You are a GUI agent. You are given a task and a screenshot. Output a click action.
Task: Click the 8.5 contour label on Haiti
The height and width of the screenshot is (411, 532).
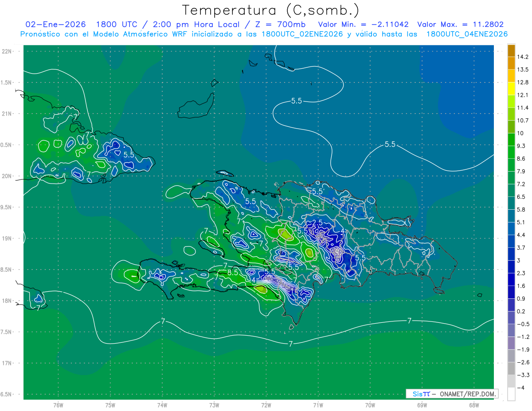click(x=233, y=273)
